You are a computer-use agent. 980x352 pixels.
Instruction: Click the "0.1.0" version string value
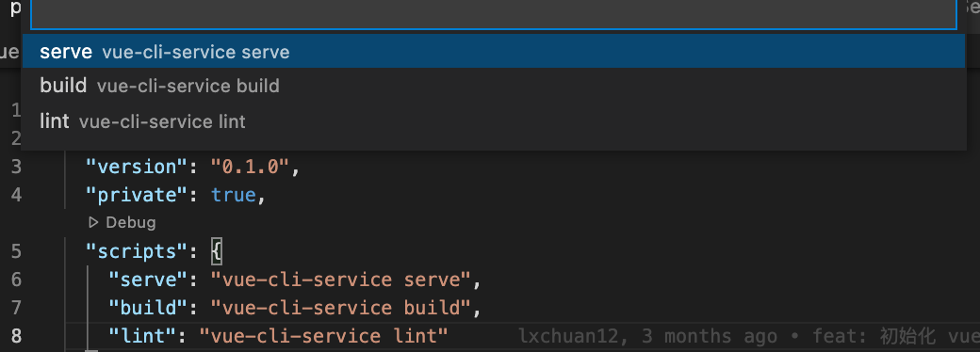250,167
